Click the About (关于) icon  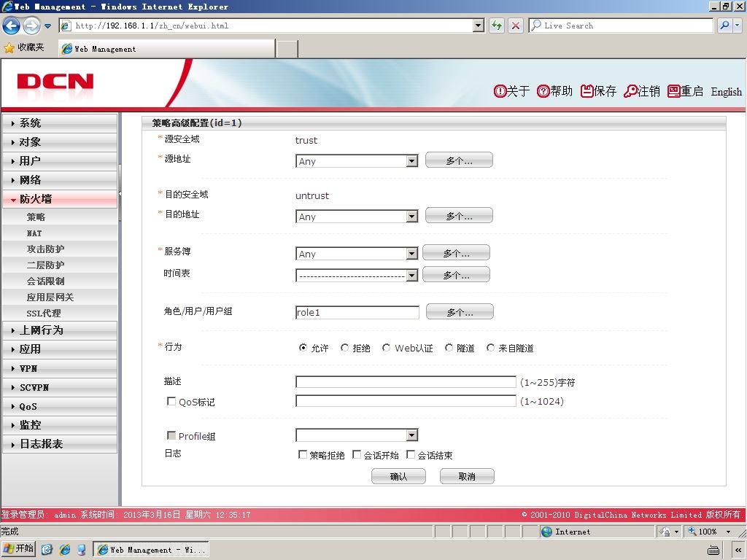pos(500,91)
